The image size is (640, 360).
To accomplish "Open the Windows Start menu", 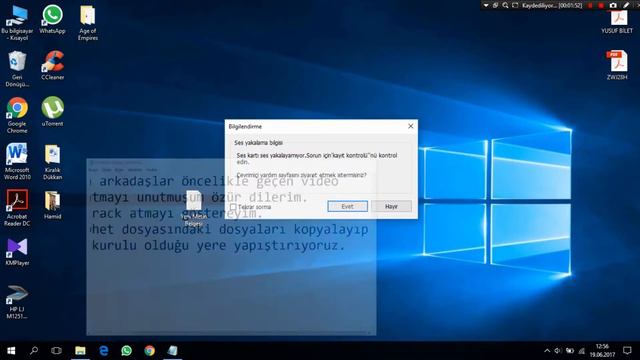I will click(11, 351).
